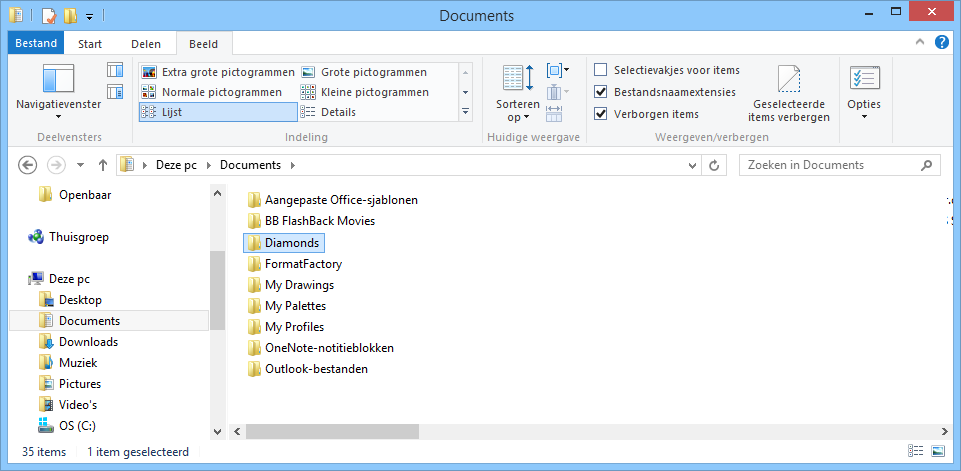
Task: Expand the address bar history dropdown
Action: (693, 166)
